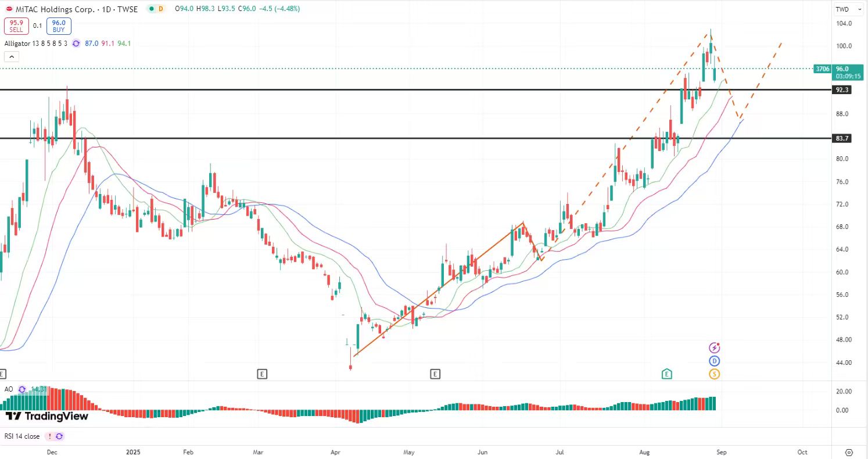Open the orange S split marker
Image resolution: width=868 pixels, height=459 pixels.
[715, 374]
